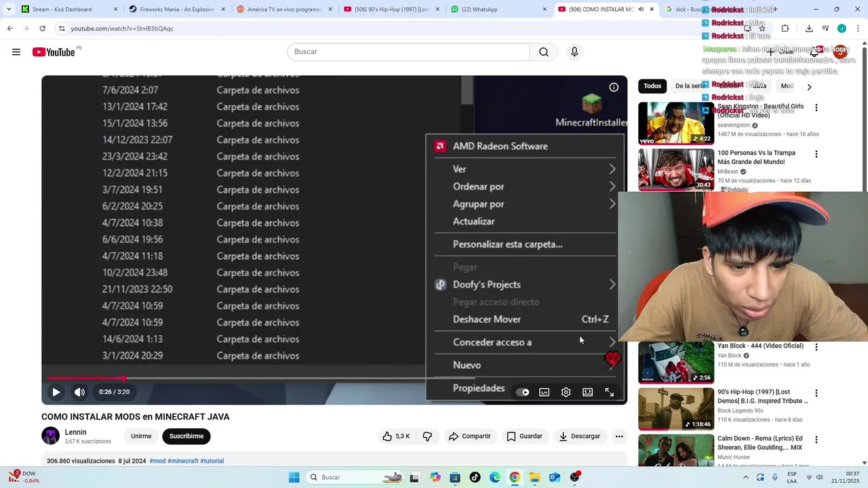Toggle subtitles in the player
The image size is (868, 488).
pyautogui.click(x=544, y=392)
